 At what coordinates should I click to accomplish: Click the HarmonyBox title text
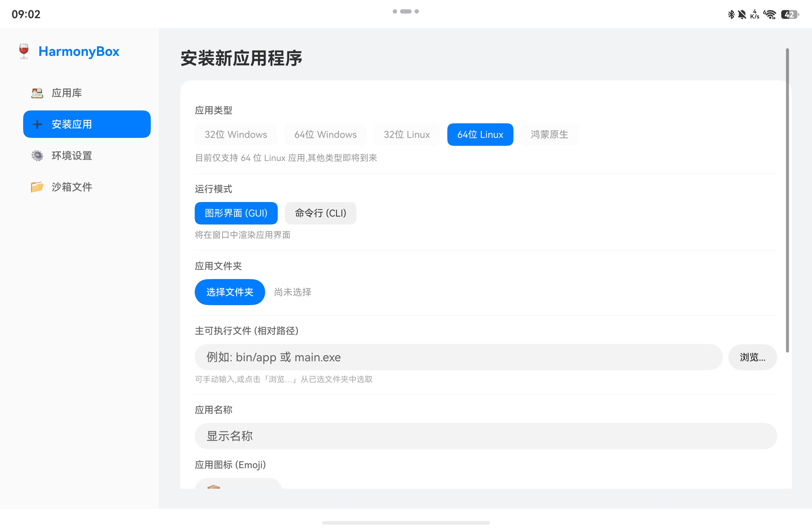pyautogui.click(x=79, y=51)
